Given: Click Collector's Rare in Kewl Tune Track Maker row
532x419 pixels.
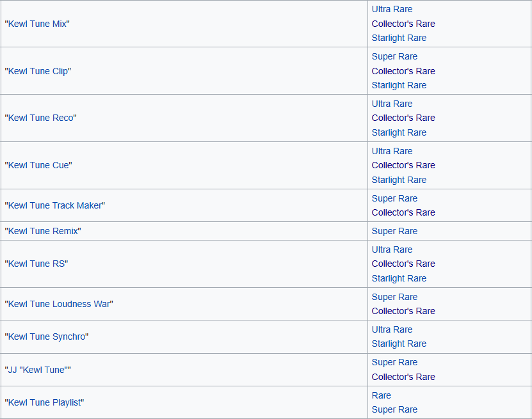Looking at the screenshot, I should click(x=403, y=212).
